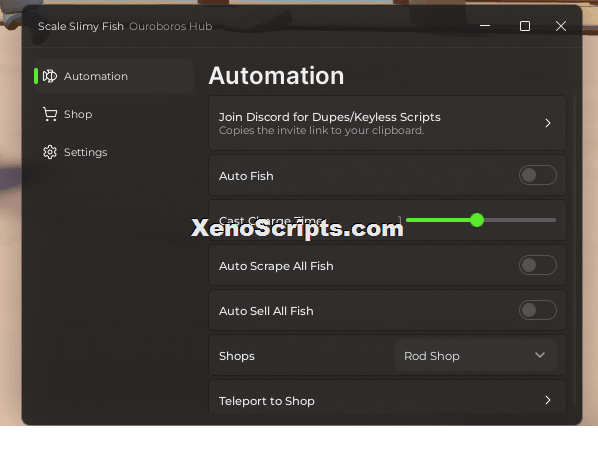Click the 'Ouroboros Hub' subtitle text
The width and height of the screenshot is (598, 456).
tap(170, 26)
